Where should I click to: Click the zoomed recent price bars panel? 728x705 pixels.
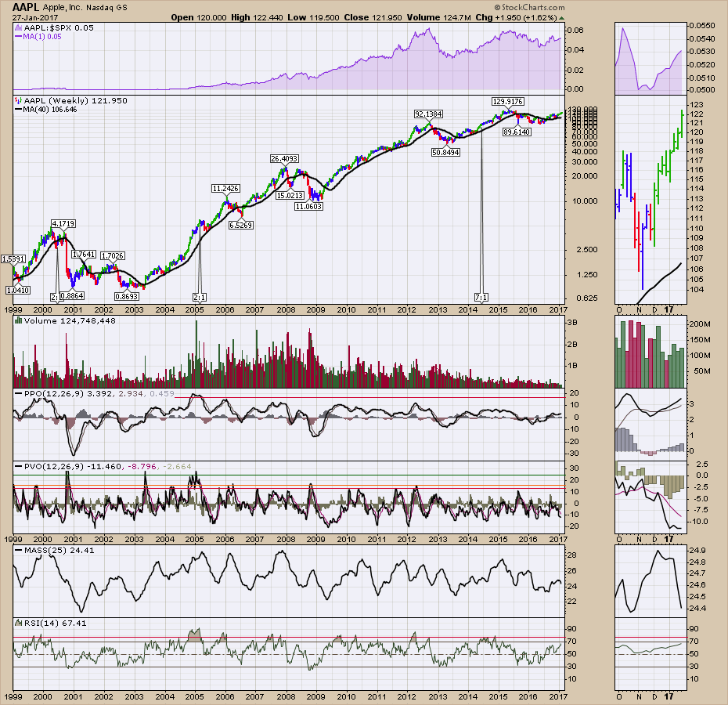tap(651, 200)
